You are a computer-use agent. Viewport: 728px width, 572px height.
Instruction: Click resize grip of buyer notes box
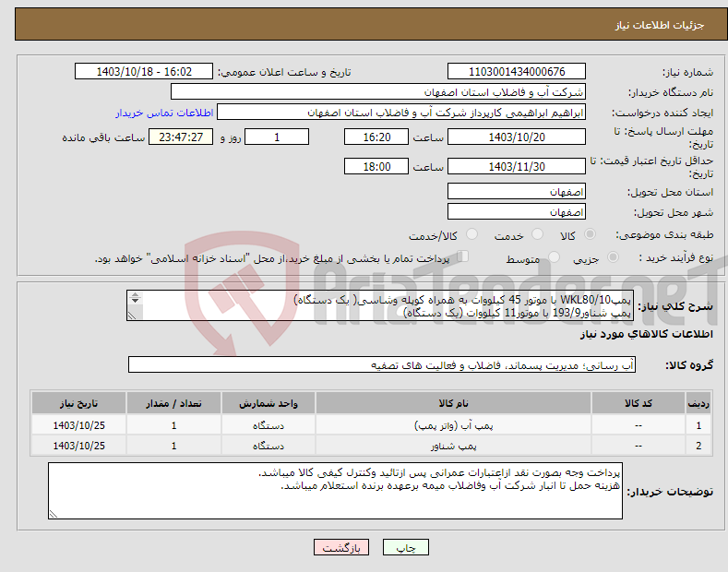tap(53, 514)
